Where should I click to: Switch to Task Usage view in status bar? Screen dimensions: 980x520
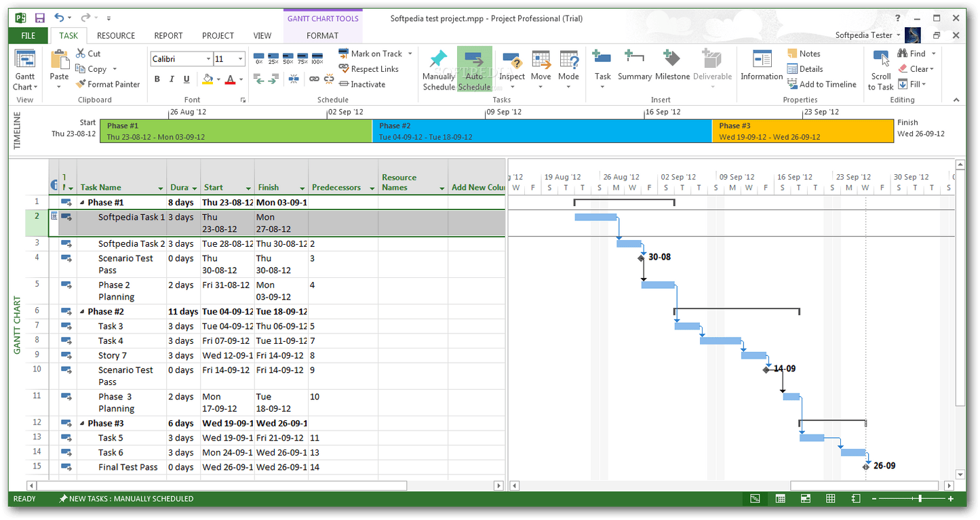click(780, 498)
